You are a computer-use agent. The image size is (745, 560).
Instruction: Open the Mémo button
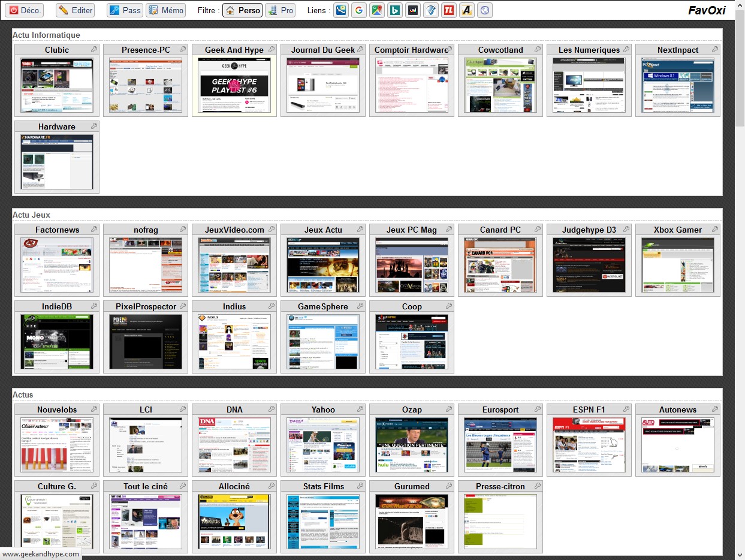tap(166, 10)
